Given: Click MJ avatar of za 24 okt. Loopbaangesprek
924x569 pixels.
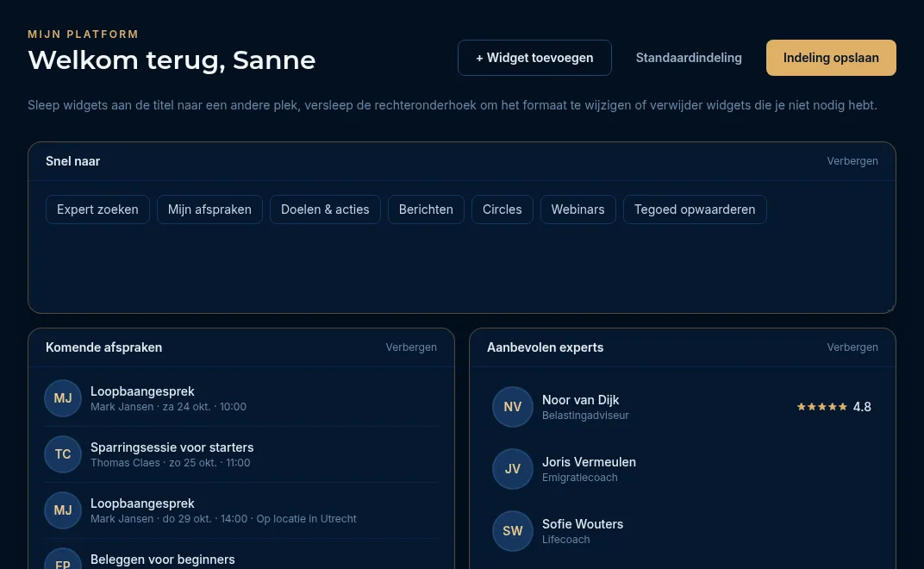Looking at the screenshot, I should coord(63,398).
